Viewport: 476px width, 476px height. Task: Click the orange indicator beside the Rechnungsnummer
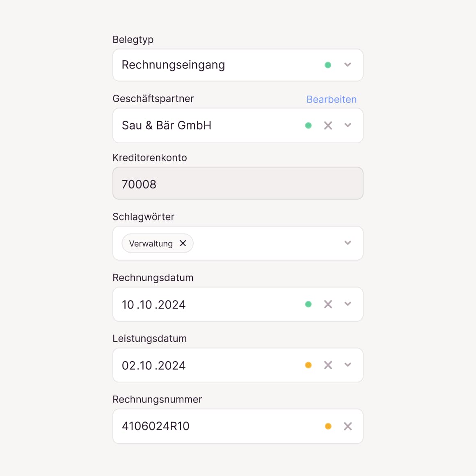[x=328, y=426]
